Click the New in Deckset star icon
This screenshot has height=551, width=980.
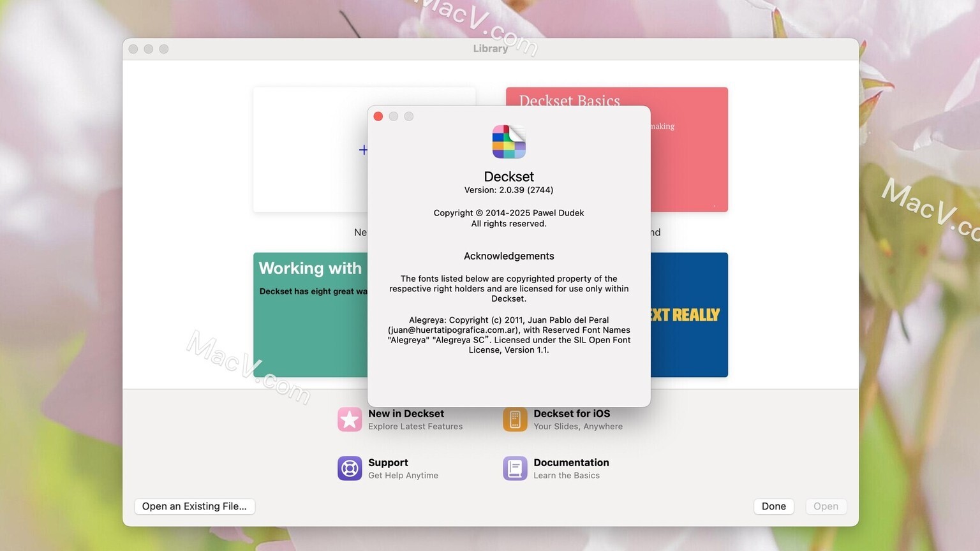(350, 420)
